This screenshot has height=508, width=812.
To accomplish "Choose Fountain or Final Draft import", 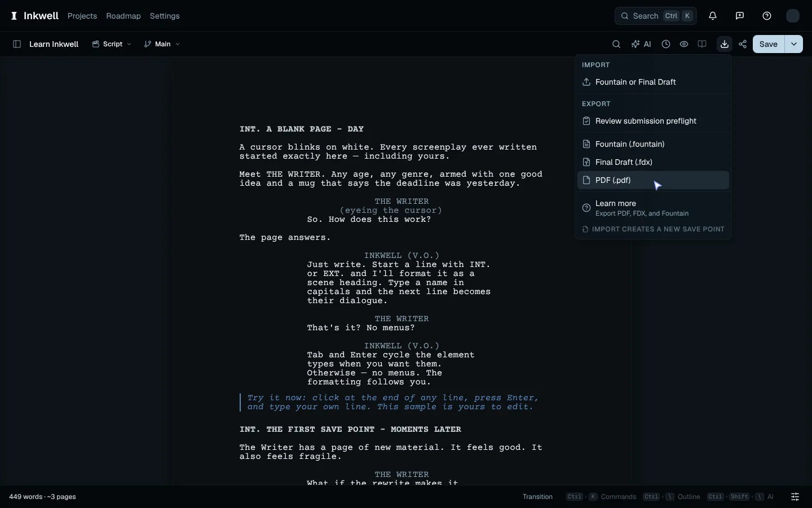I will (654, 82).
